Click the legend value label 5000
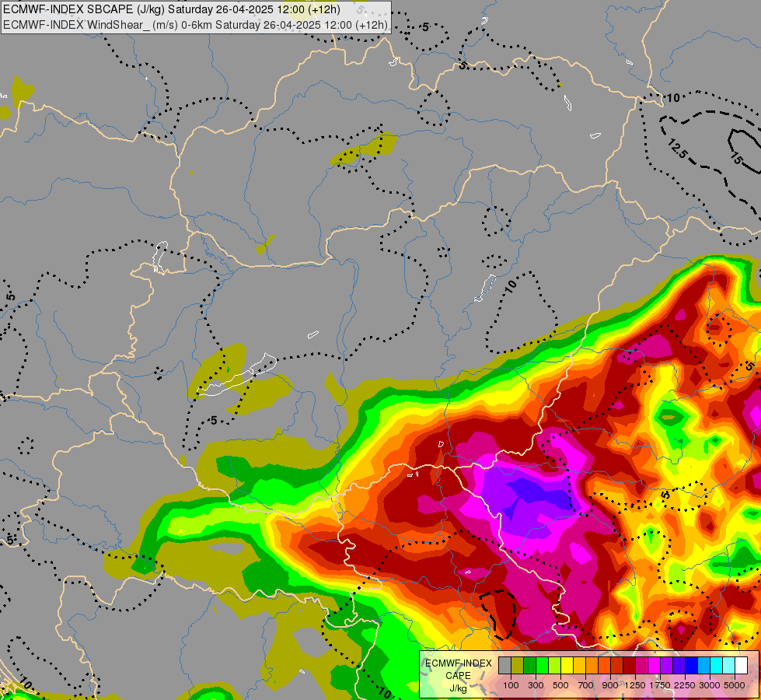761x700 pixels. (x=735, y=685)
